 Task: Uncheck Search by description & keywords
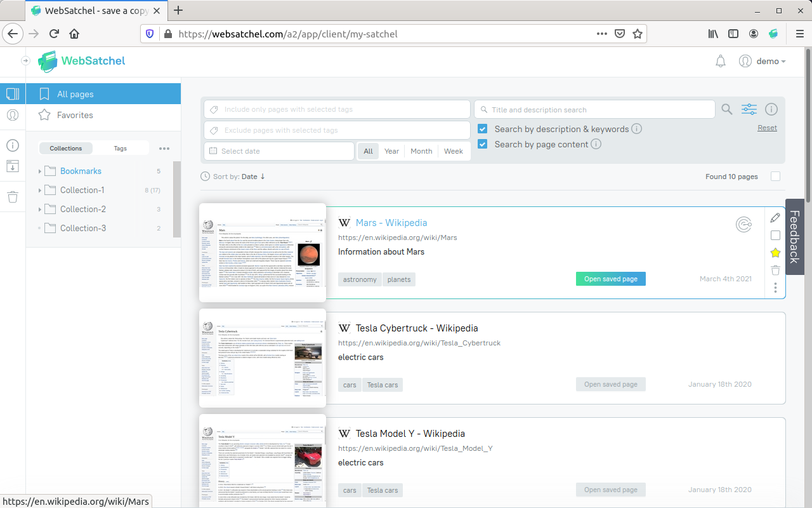pos(483,129)
